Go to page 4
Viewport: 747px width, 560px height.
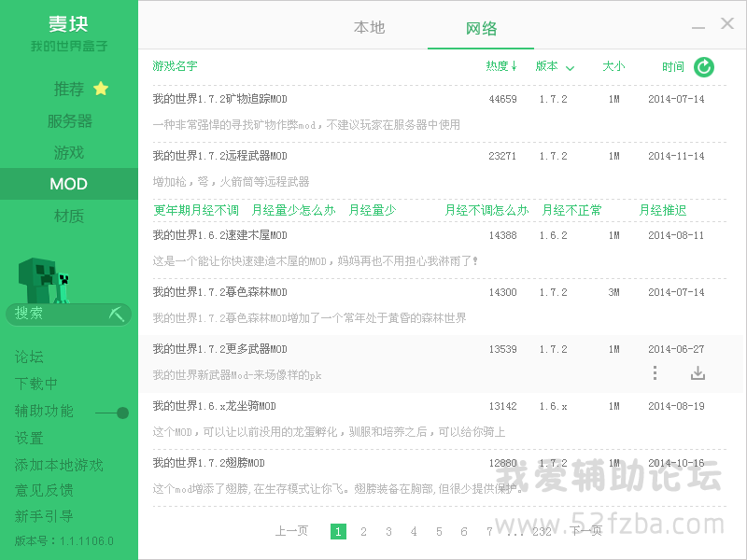coord(414,531)
